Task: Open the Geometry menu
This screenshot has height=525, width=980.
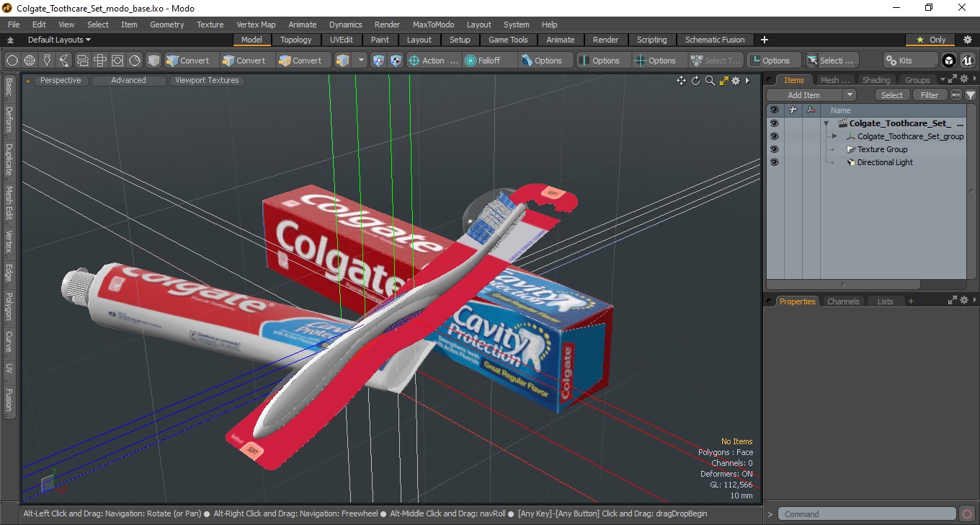Action: 166,25
